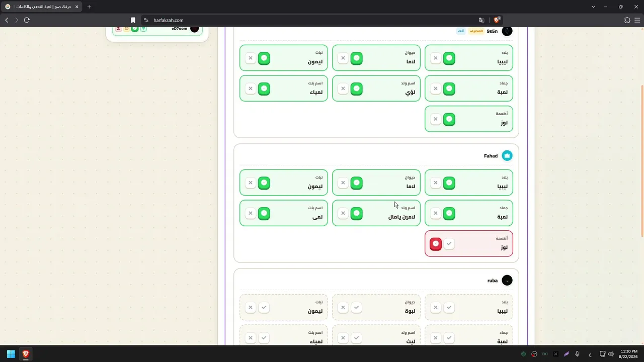Reject 9s5n's اسم بنت answer لمياء
Image resolution: width=644 pixels, height=362 pixels.
(251, 89)
